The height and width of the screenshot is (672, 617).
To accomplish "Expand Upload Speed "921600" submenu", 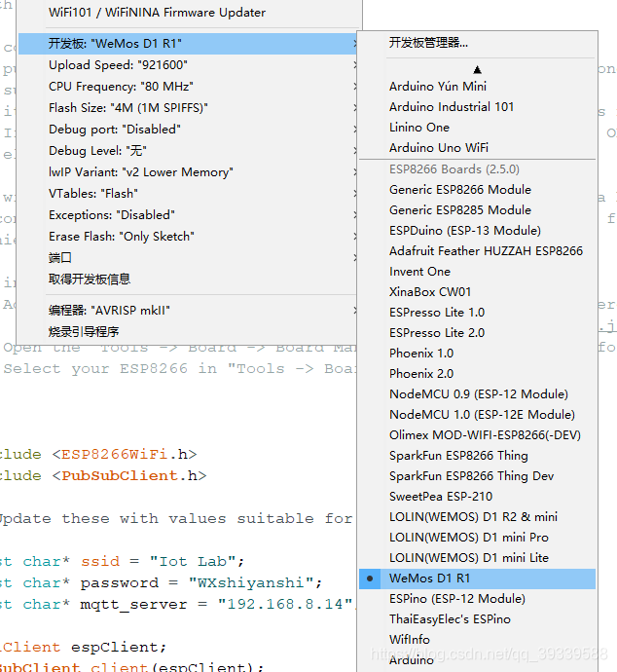I will click(188, 65).
